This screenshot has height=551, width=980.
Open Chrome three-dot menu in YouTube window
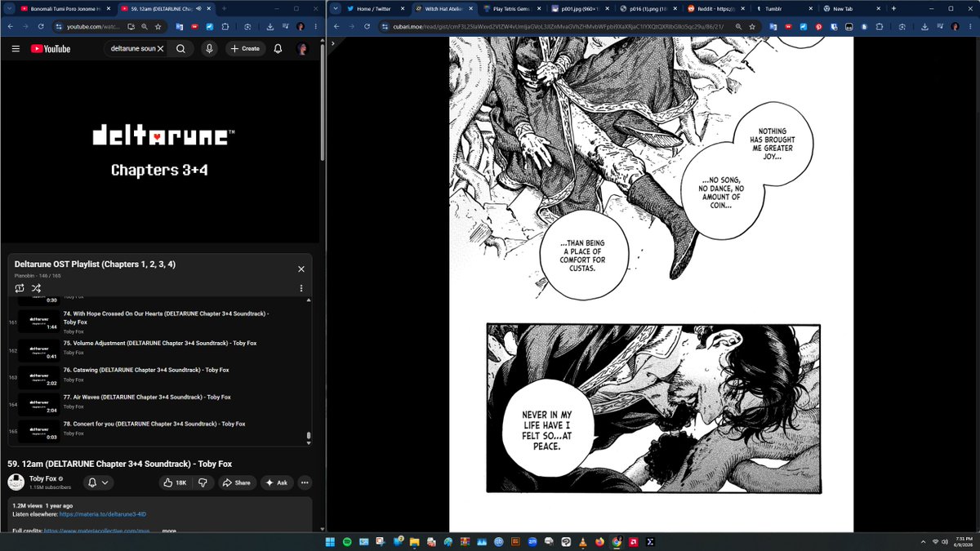[x=316, y=26]
